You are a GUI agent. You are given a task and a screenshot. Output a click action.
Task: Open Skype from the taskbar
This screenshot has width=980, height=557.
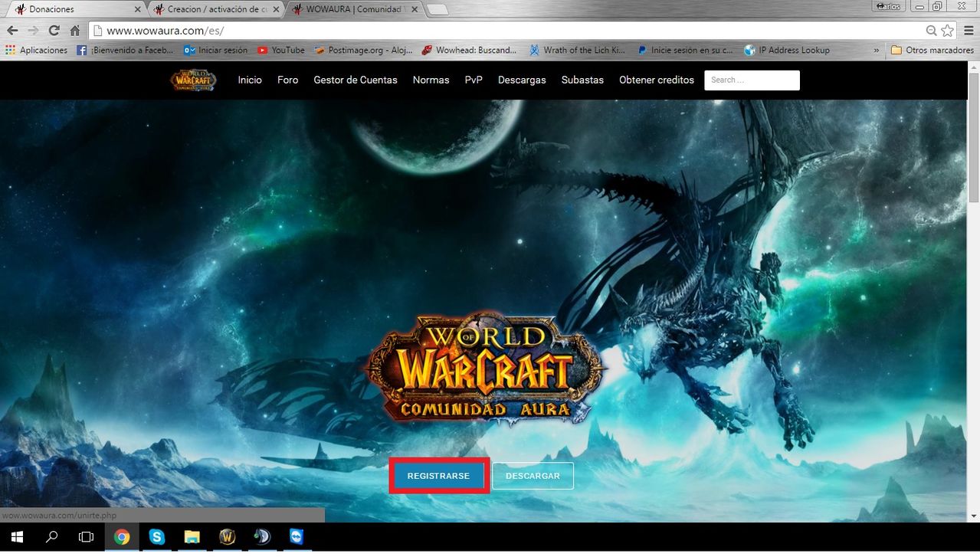tap(157, 537)
